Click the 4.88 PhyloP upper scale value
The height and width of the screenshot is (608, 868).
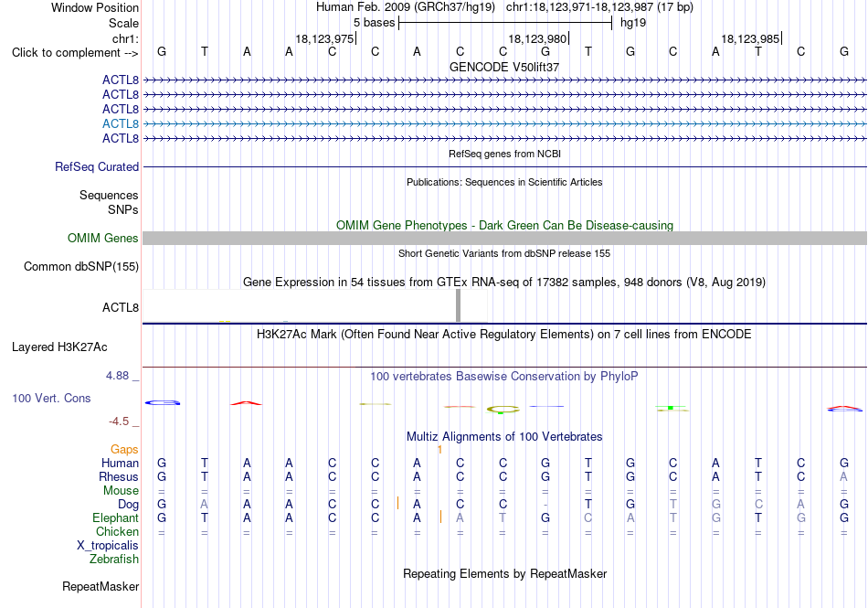[x=117, y=376]
